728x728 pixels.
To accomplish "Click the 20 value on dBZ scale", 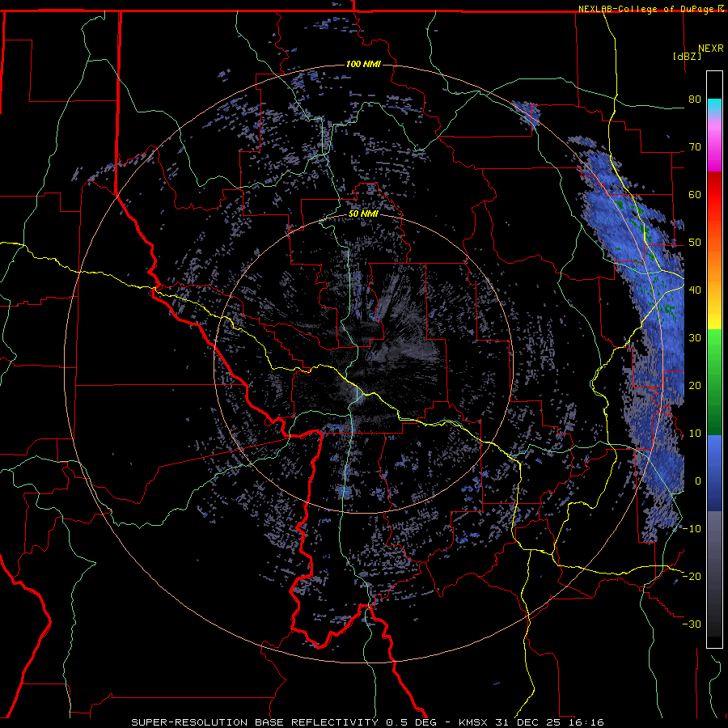I will pos(695,386).
